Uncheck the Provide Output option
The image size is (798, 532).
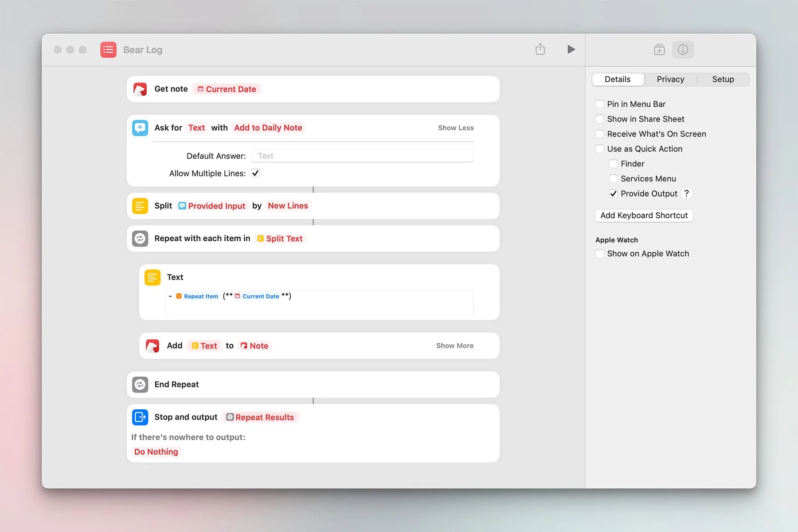click(x=613, y=194)
